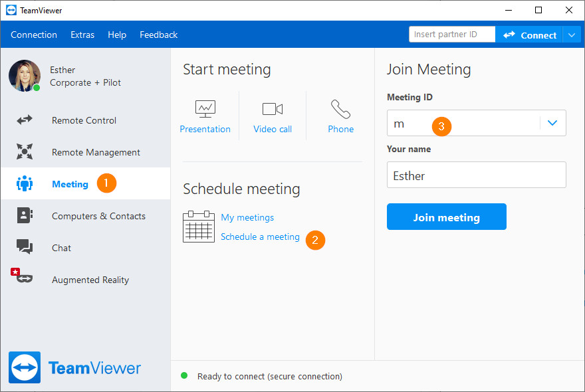The image size is (585, 392).
Task: Expand the Meeting ID dropdown chevron
Action: point(552,123)
